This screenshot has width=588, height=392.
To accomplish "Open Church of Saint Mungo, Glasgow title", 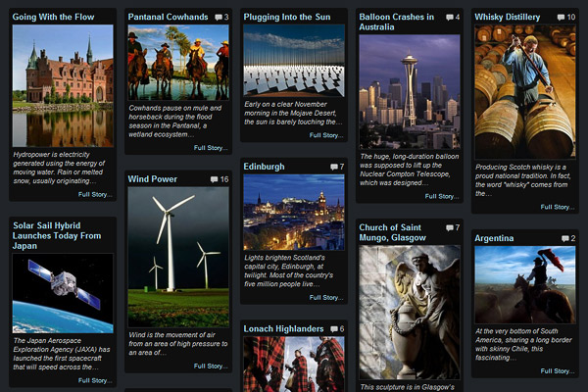I will click(x=392, y=232).
